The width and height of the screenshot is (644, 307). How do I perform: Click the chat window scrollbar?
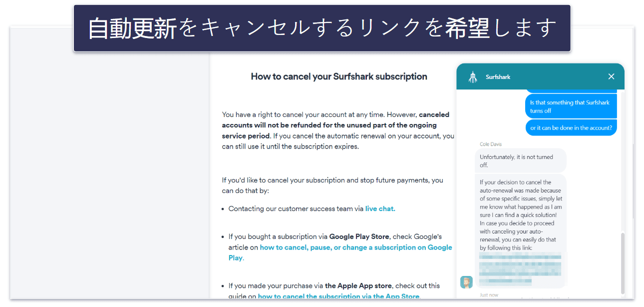(x=622, y=263)
